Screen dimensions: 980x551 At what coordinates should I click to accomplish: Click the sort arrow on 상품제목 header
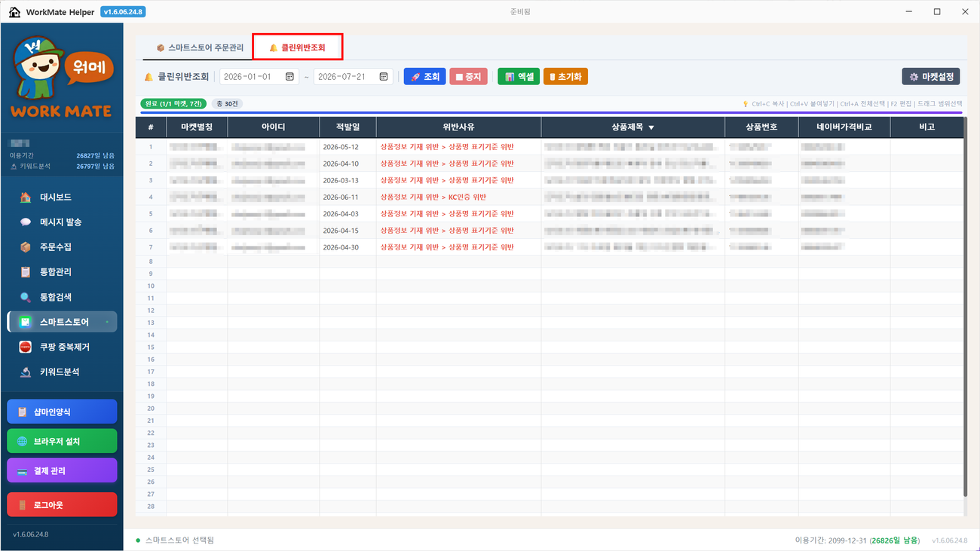(x=651, y=128)
